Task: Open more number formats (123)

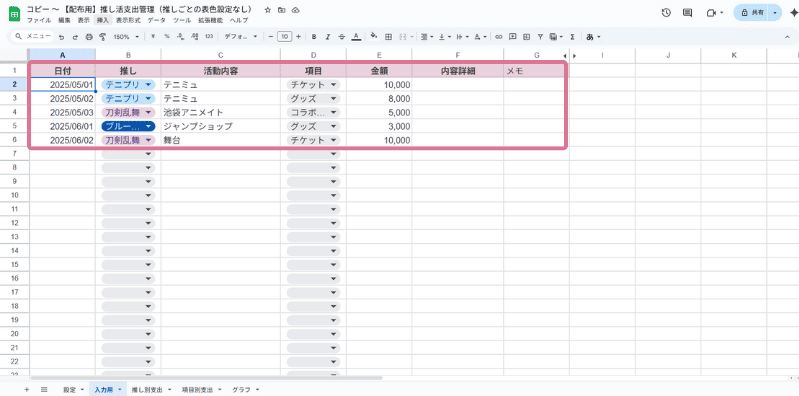Action: click(209, 37)
